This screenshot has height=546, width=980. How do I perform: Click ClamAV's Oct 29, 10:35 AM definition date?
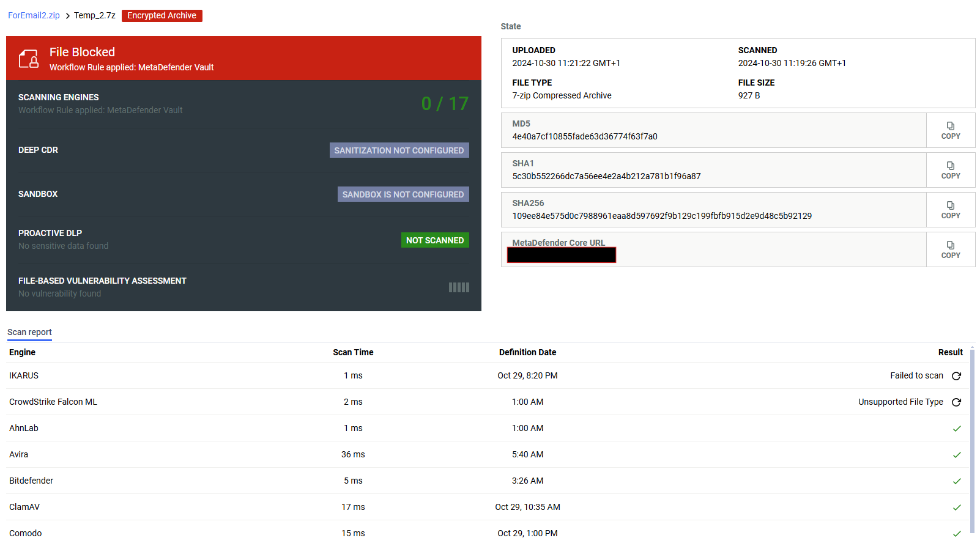click(527, 507)
